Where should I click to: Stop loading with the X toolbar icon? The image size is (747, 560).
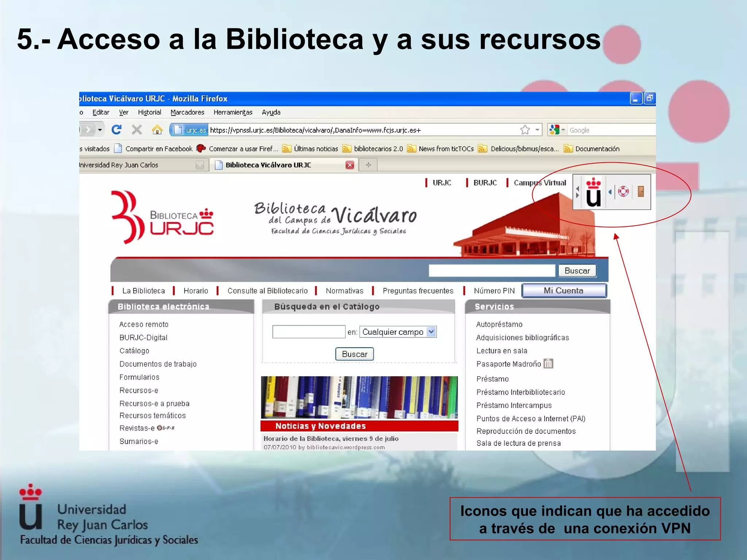(137, 130)
